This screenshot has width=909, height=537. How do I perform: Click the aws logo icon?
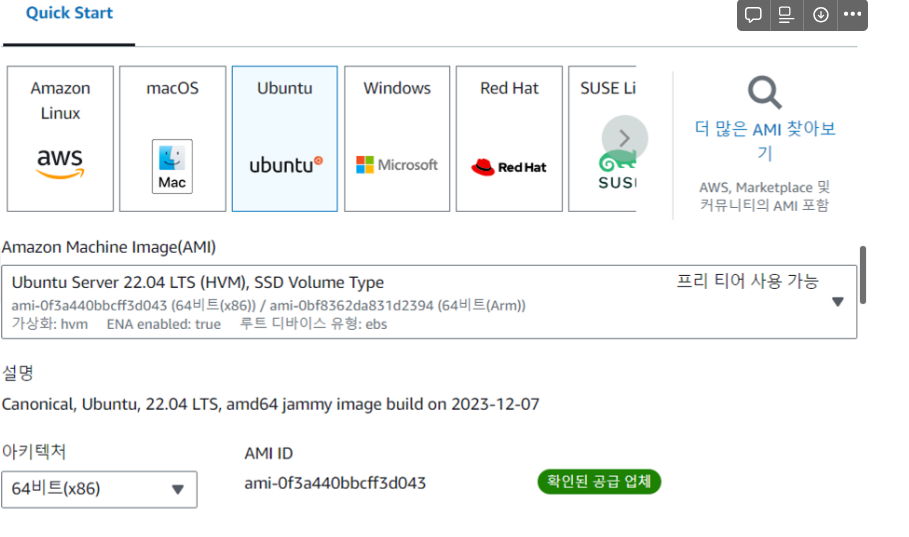click(x=60, y=163)
